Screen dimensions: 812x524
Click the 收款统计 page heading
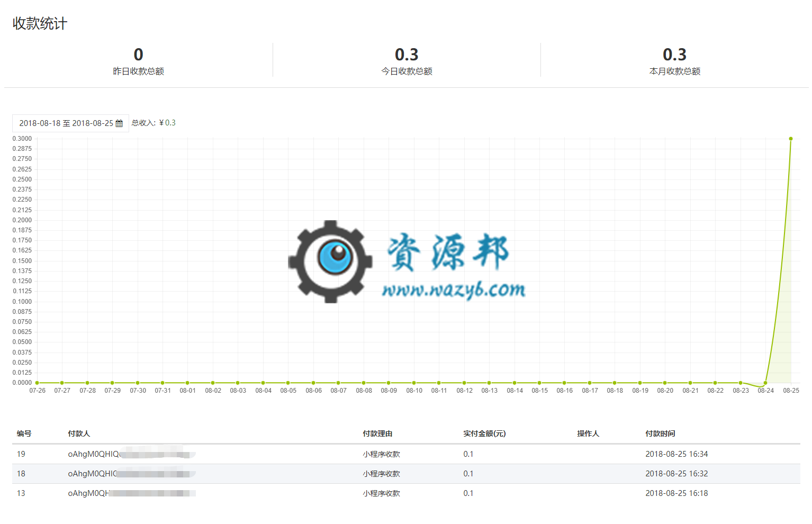(40, 24)
